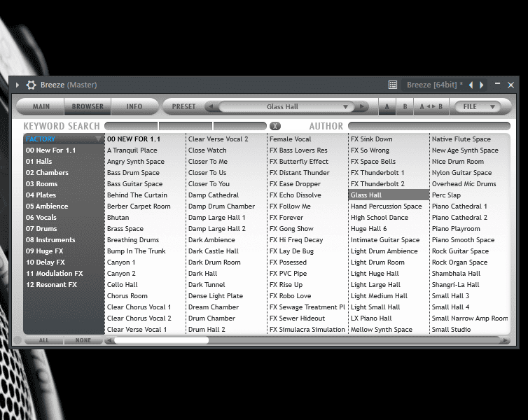
Task: Load preset Native Flute Space
Action: click(461, 139)
